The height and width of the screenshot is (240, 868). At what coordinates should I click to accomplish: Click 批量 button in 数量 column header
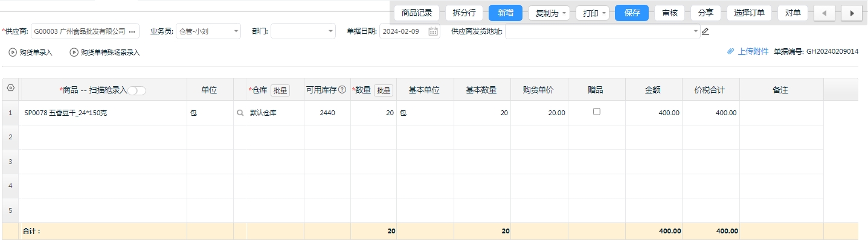[384, 90]
